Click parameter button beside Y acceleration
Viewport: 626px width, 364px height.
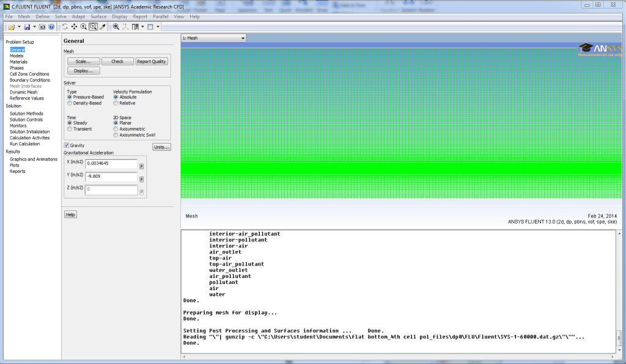click(141, 180)
